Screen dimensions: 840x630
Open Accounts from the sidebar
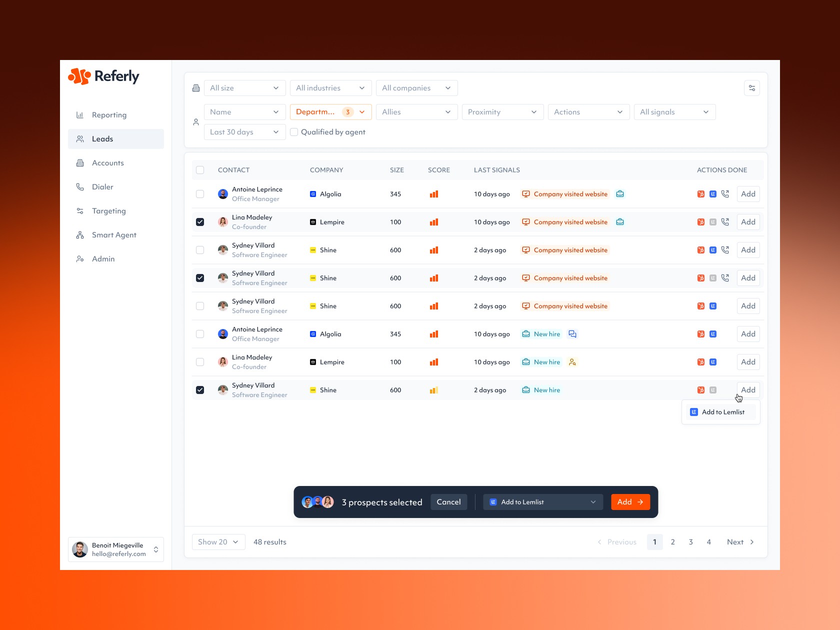[116, 163]
